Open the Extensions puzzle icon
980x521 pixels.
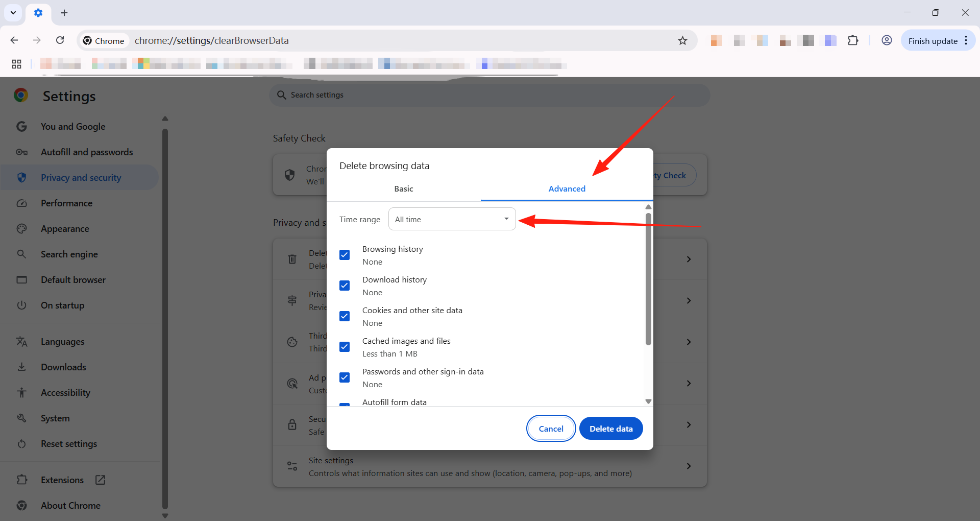pos(853,40)
